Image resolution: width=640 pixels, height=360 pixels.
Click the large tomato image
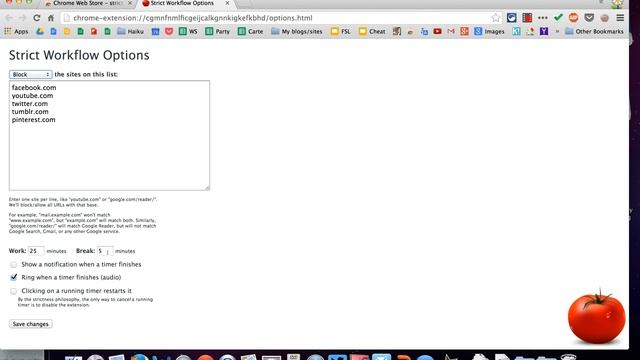pos(596,317)
